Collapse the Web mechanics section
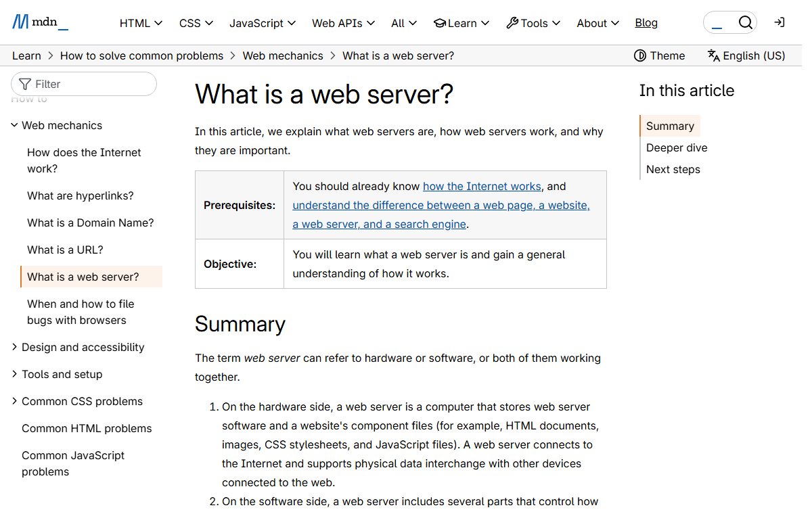This screenshot has width=812, height=514. coord(57,125)
